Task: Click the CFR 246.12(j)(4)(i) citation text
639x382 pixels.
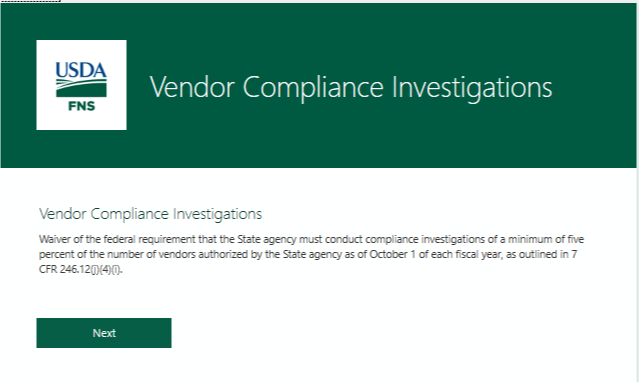Action: click(x=81, y=269)
